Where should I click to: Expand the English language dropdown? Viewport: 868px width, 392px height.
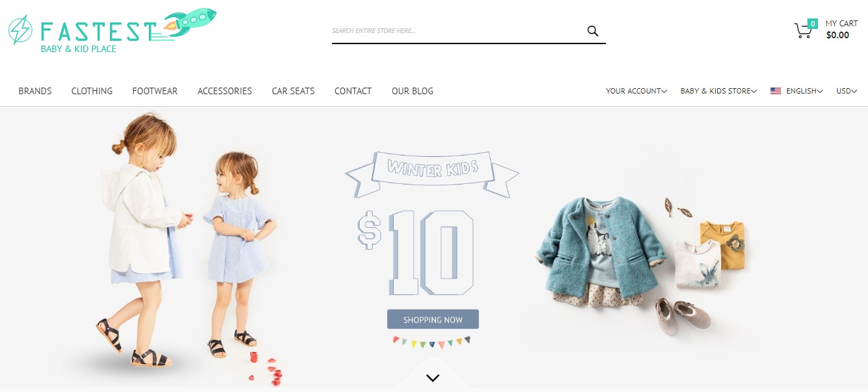tap(804, 91)
